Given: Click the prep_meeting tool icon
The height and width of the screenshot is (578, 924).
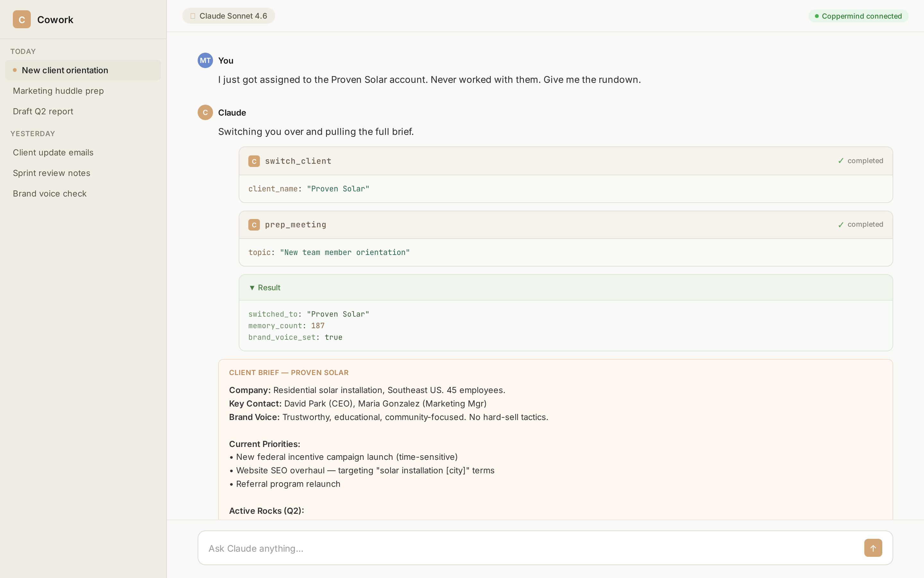Looking at the screenshot, I should coord(254,225).
